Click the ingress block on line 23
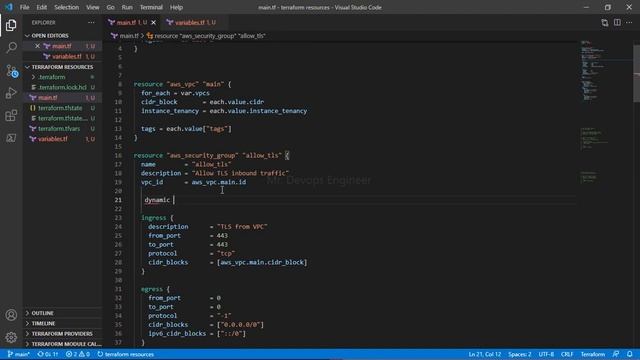Viewport: 640px width, 360px height. (153, 218)
